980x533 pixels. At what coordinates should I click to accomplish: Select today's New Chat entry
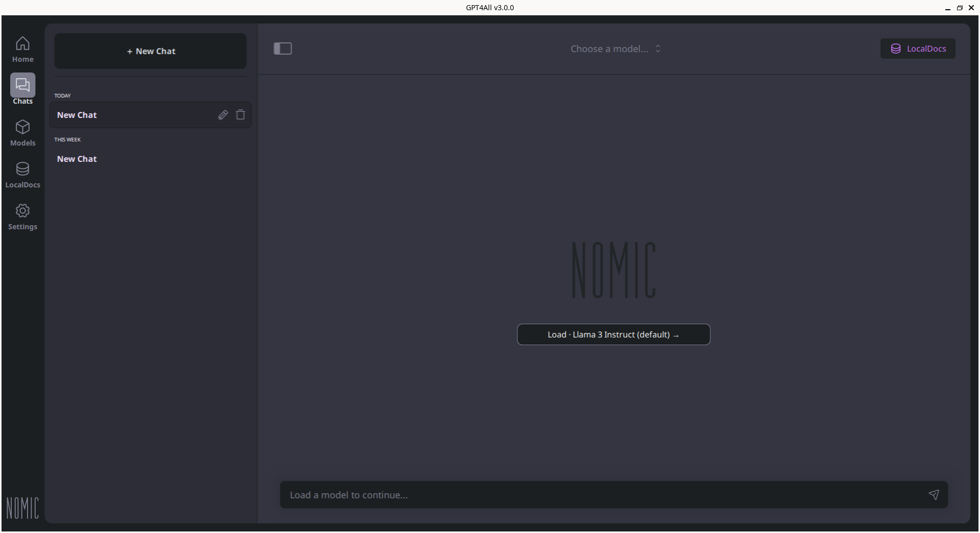[151, 115]
